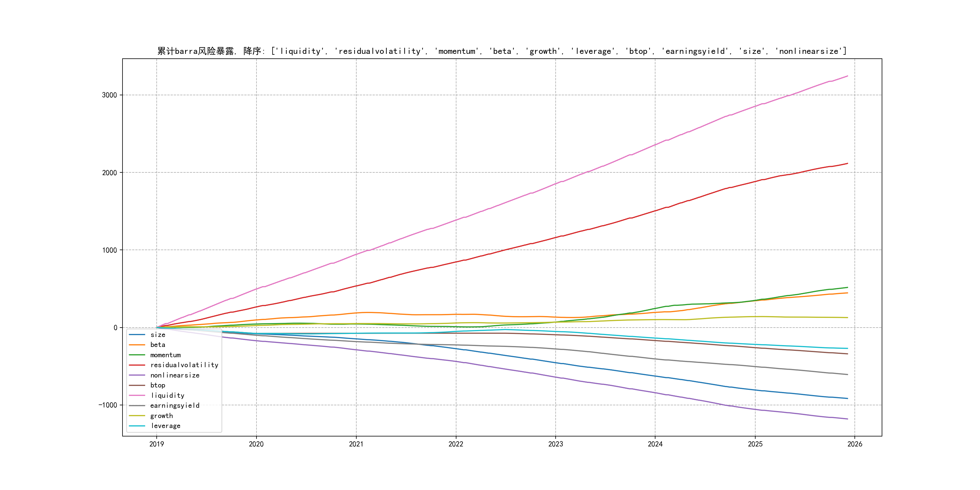Click the 2022 x-axis tick label
The width and height of the screenshot is (980, 490).
click(x=456, y=444)
